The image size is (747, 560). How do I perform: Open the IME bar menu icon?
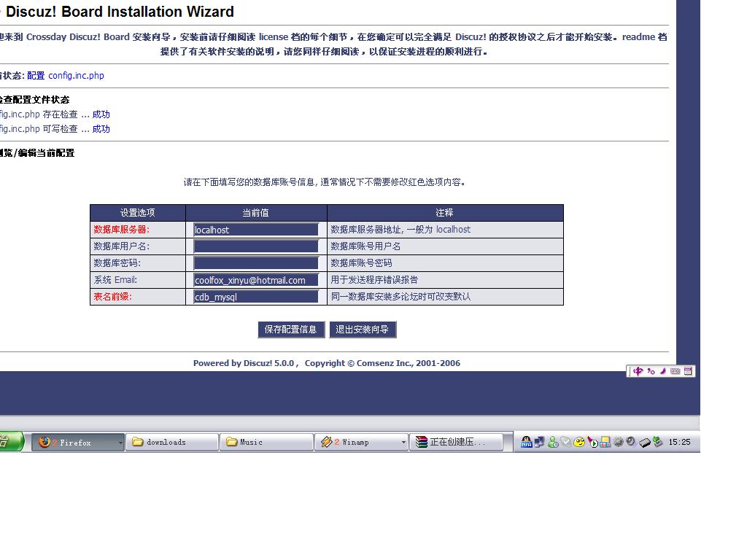coord(688,371)
